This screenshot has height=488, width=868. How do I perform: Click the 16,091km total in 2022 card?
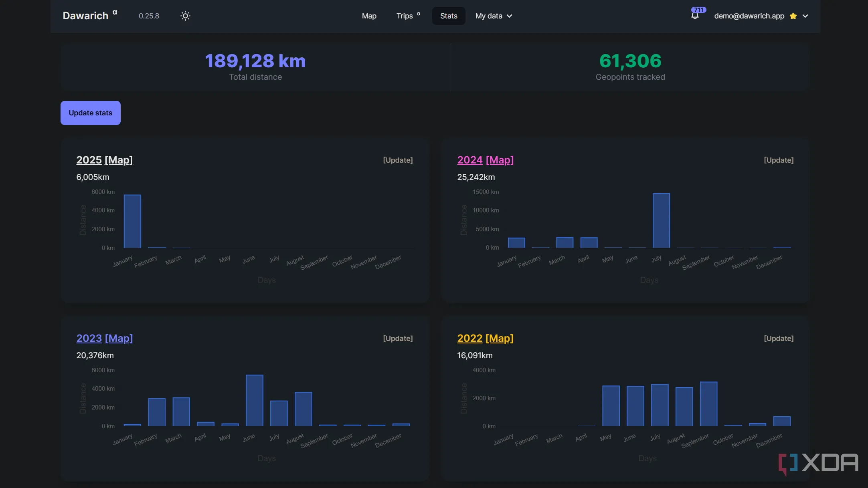point(475,355)
